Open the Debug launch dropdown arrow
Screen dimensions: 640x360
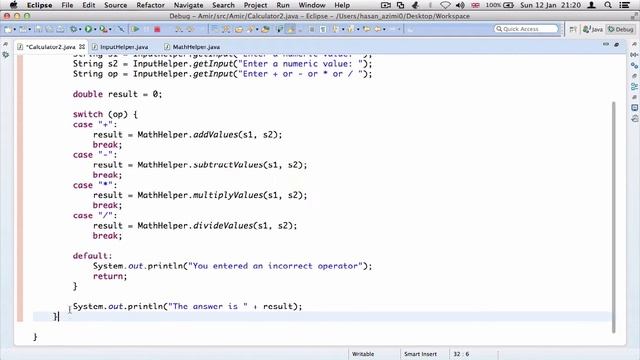pos(80,29)
